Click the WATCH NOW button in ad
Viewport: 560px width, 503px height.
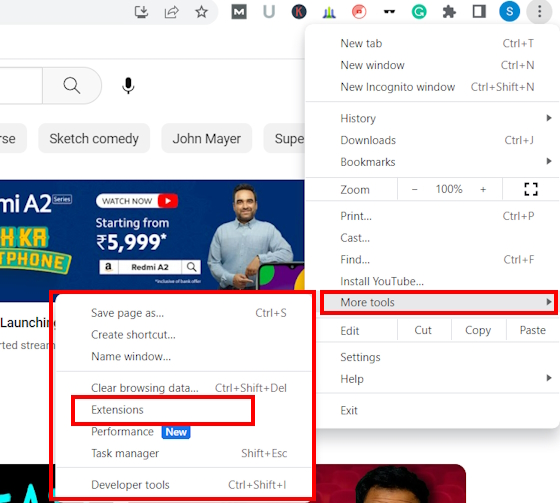137,201
